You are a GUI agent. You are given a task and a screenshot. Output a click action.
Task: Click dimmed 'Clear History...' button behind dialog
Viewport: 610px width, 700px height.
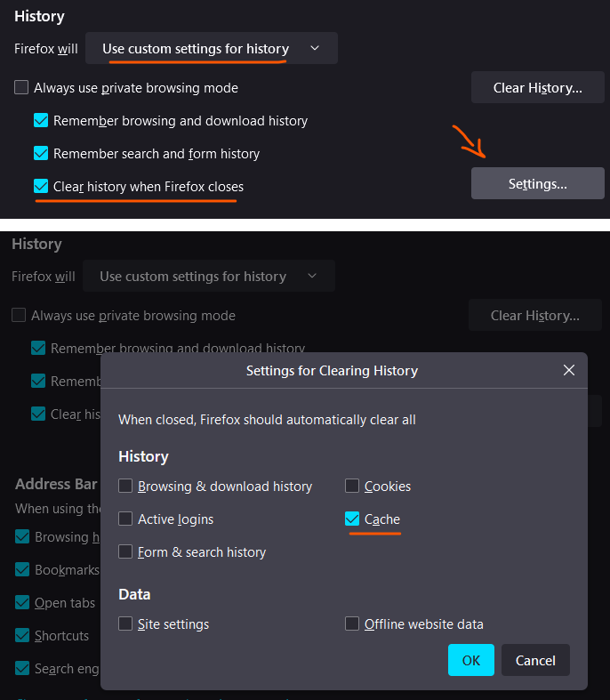point(535,315)
